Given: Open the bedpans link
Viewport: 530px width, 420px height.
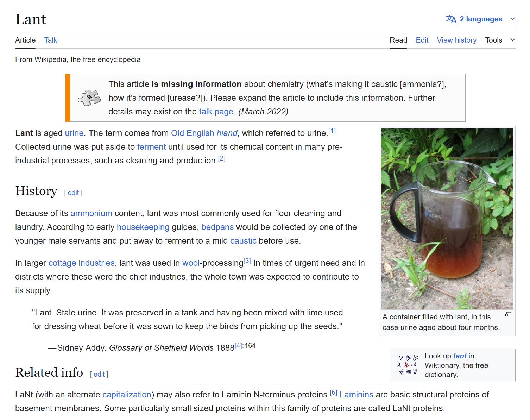Looking at the screenshot, I should (x=217, y=227).
